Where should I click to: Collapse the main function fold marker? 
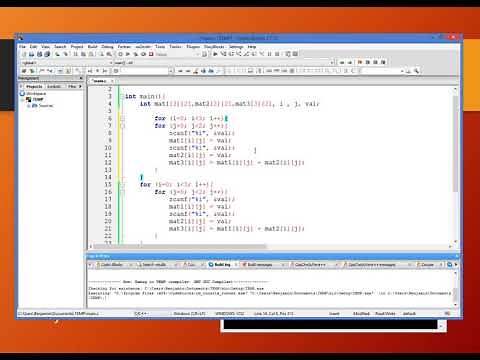click(x=122, y=97)
